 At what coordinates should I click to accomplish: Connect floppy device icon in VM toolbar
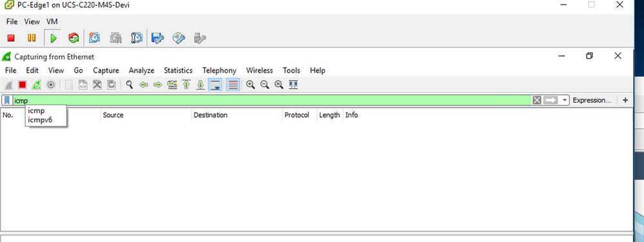click(158, 38)
